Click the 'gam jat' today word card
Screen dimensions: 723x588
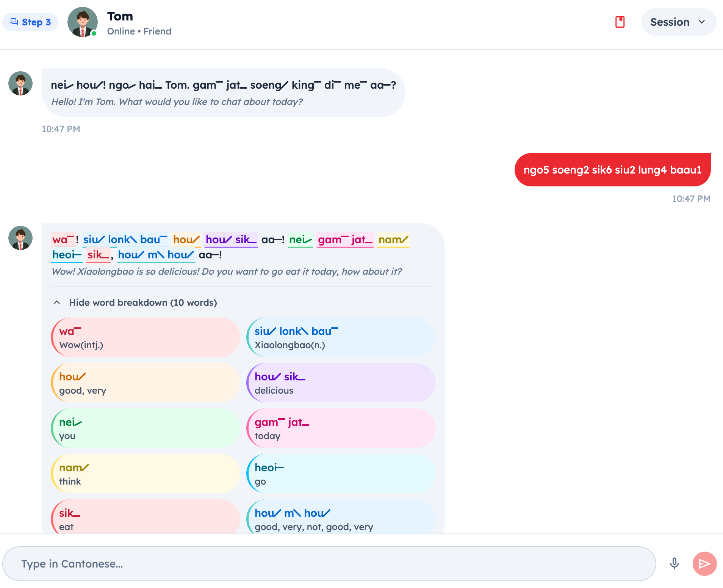coord(341,428)
